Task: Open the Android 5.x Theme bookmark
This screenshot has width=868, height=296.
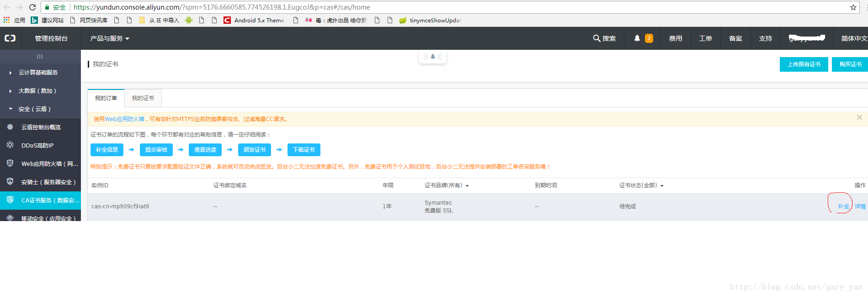Action: point(254,20)
